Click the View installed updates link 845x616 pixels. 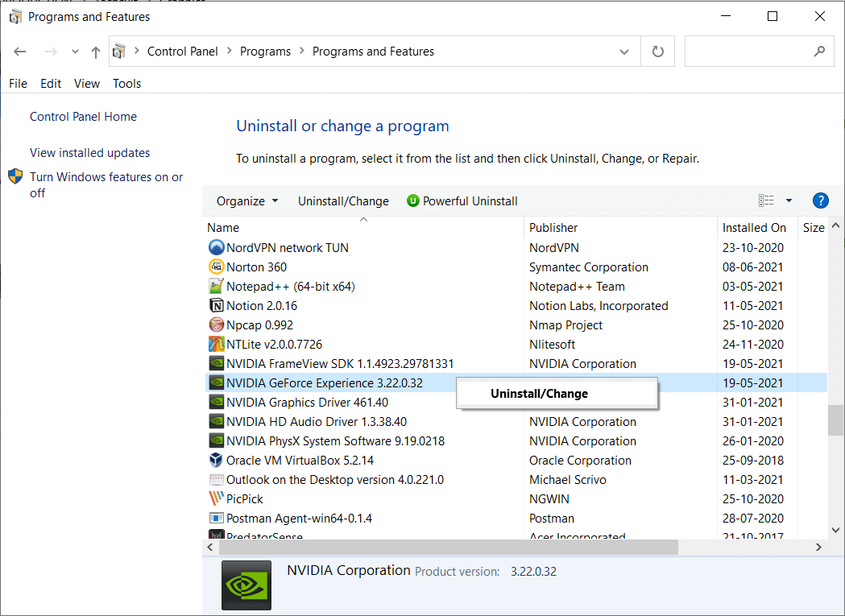point(89,152)
